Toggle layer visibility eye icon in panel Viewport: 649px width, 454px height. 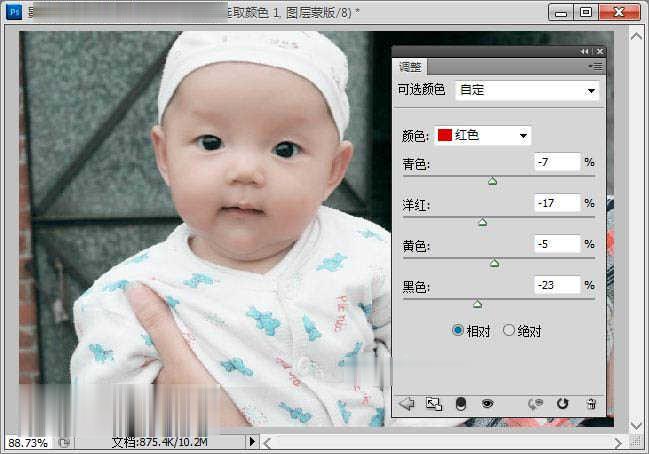(x=487, y=403)
